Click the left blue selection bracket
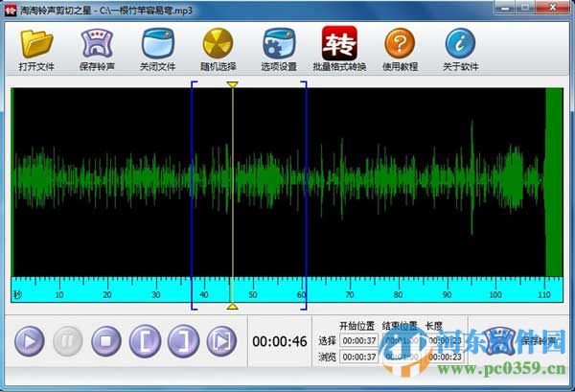The height and width of the screenshot is (392, 575). tap(193, 196)
